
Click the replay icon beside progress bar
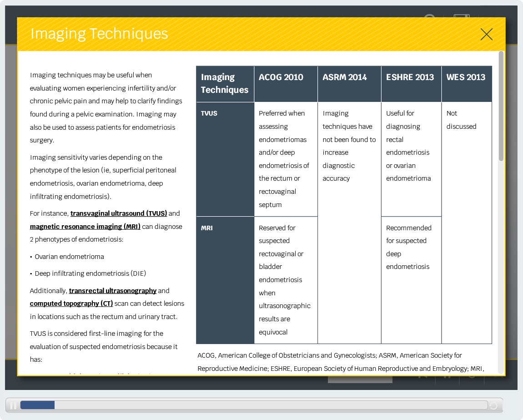pos(493,405)
